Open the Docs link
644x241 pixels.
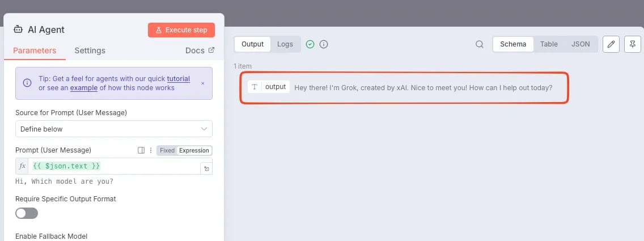click(x=200, y=50)
